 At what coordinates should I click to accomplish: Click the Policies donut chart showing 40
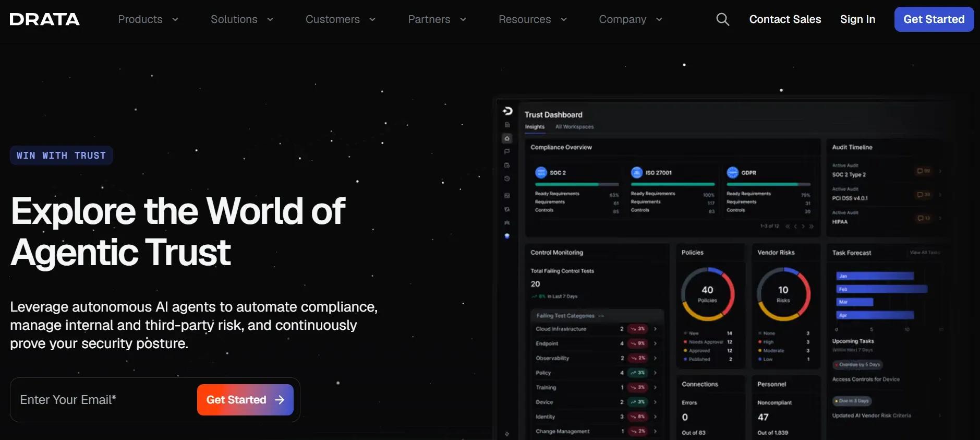click(707, 294)
